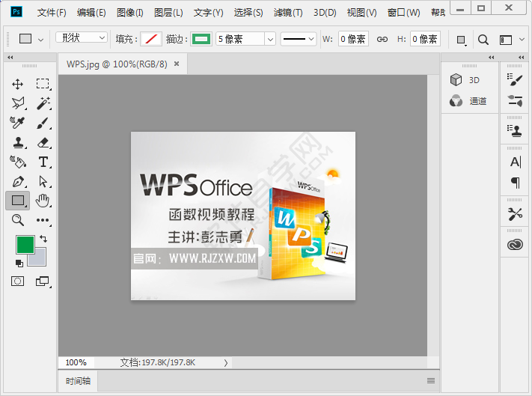This screenshot has height=396, width=532.
Task: Click the green stroke color swatch
Action: 201,39
